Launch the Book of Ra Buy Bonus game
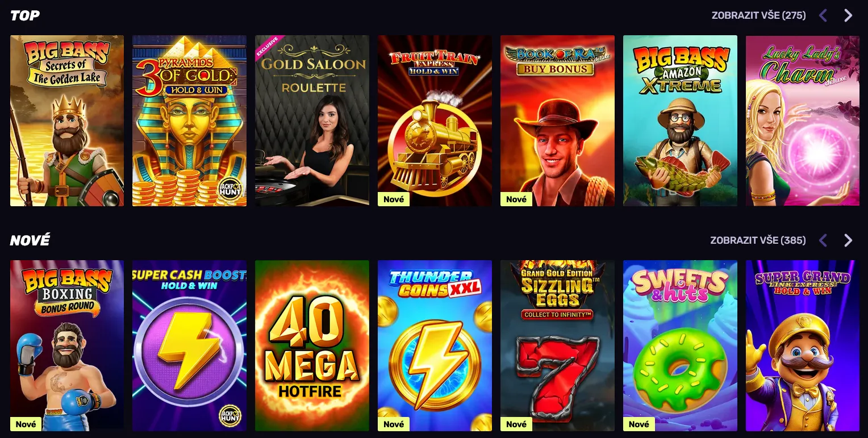The image size is (868, 438). [x=557, y=120]
